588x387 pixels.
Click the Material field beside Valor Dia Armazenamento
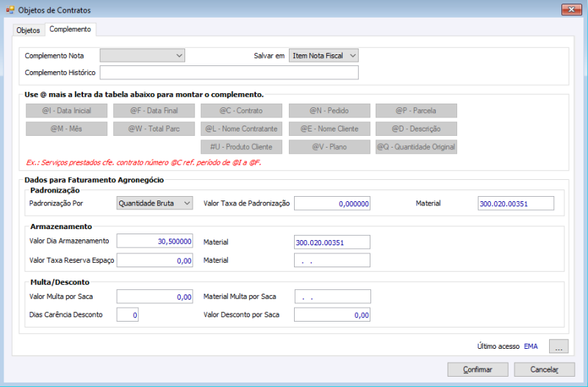[x=332, y=242]
